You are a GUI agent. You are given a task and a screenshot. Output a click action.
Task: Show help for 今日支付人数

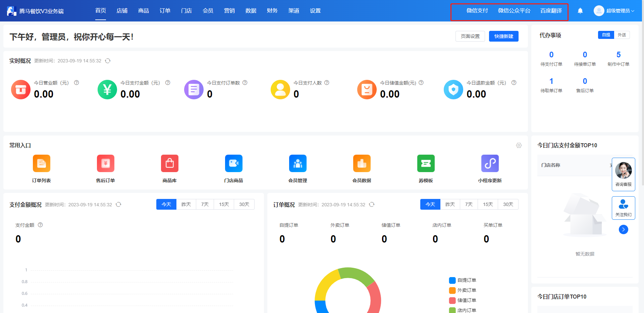click(327, 83)
